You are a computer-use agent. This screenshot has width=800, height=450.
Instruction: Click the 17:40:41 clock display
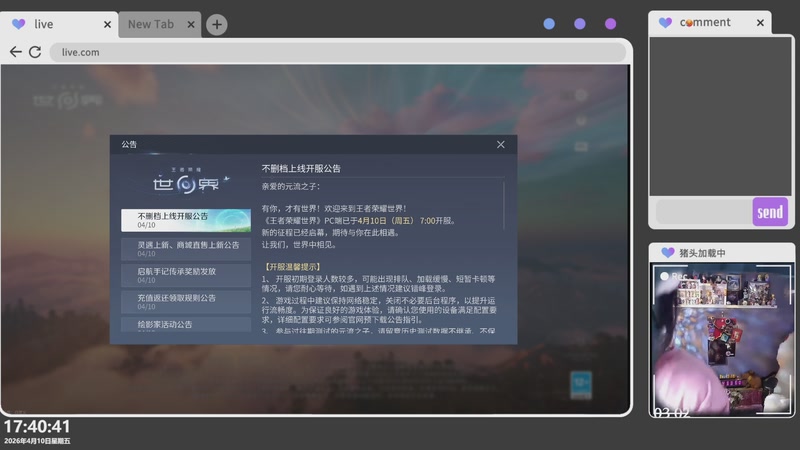point(37,427)
